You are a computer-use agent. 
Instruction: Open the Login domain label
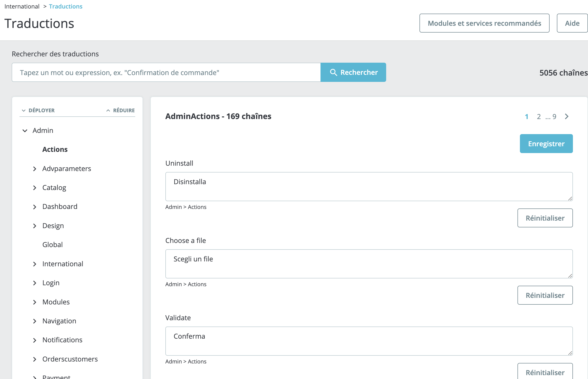[51, 283]
